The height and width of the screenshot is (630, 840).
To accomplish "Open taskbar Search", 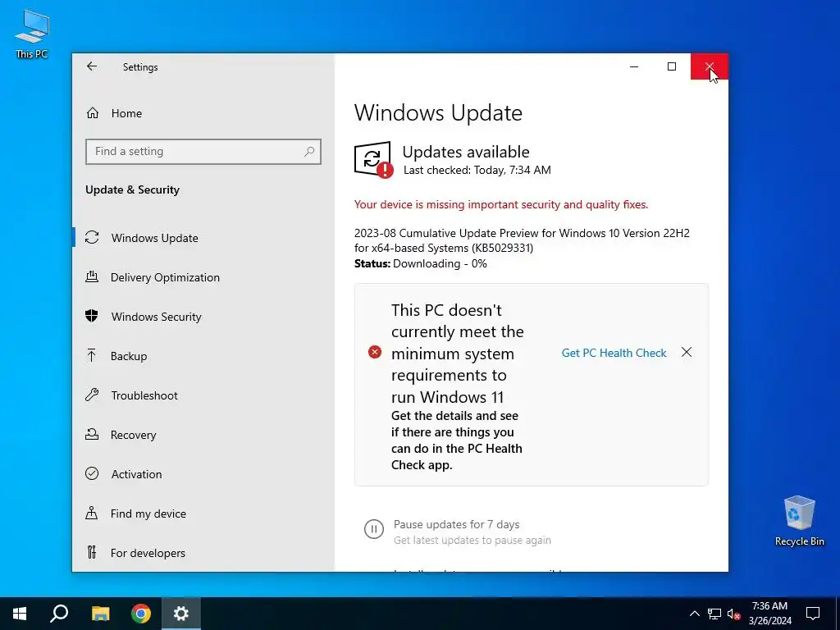I will pos(59,614).
